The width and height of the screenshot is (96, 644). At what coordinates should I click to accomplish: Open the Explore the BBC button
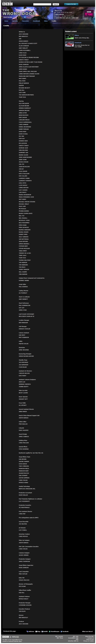(x=71, y=4)
